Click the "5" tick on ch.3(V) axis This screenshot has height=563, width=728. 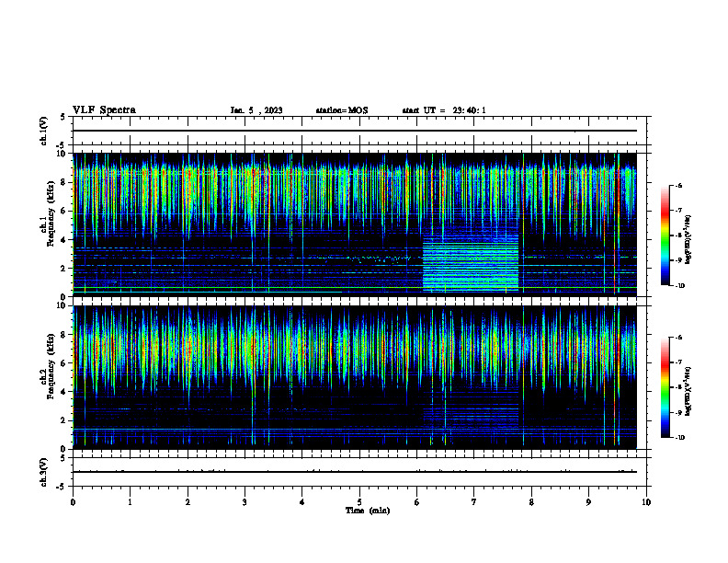click(63, 458)
